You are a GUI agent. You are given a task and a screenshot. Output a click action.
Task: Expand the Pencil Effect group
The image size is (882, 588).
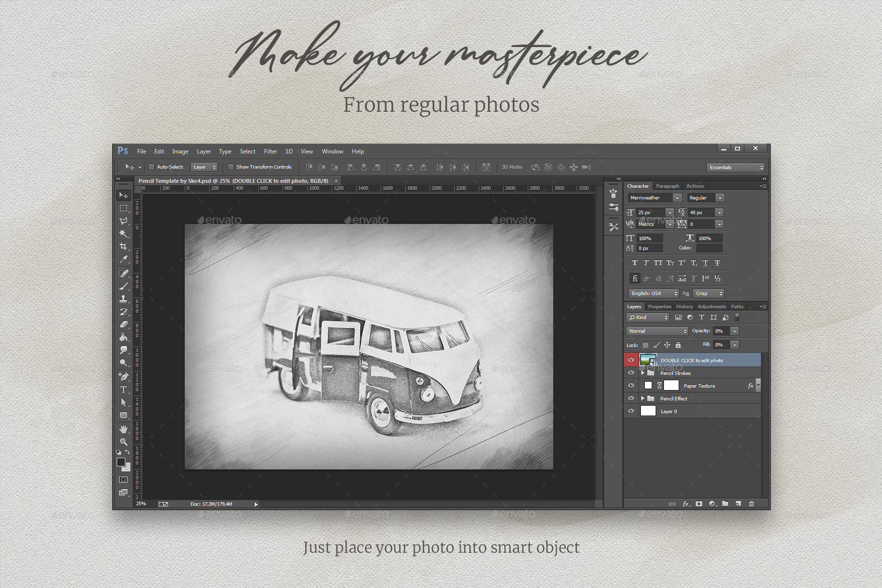[642, 398]
